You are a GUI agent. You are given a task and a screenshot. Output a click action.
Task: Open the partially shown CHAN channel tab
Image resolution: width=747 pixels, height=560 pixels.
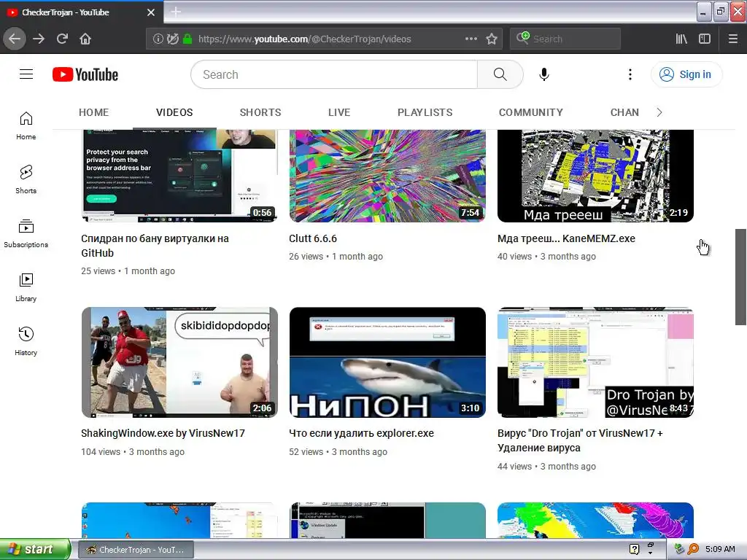[624, 112]
